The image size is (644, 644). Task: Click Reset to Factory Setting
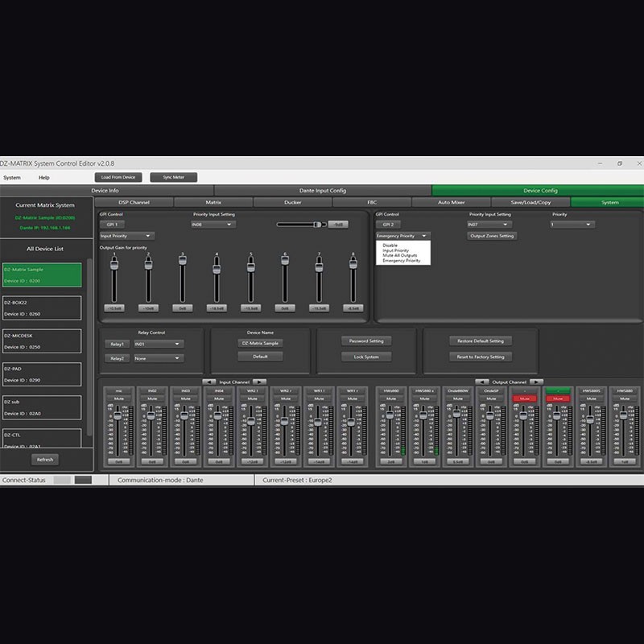click(x=481, y=357)
